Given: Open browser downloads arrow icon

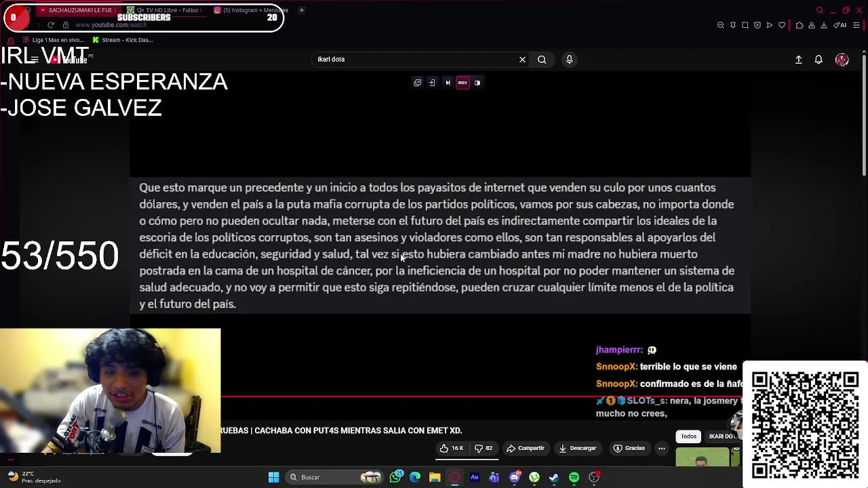Looking at the screenshot, I should click(824, 25).
